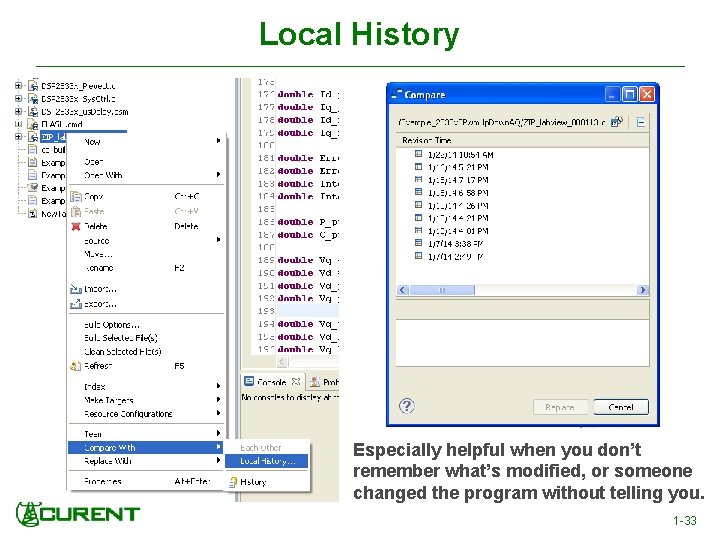Click the Revision Time column header
The width and height of the screenshot is (720, 540).
coord(523,140)
